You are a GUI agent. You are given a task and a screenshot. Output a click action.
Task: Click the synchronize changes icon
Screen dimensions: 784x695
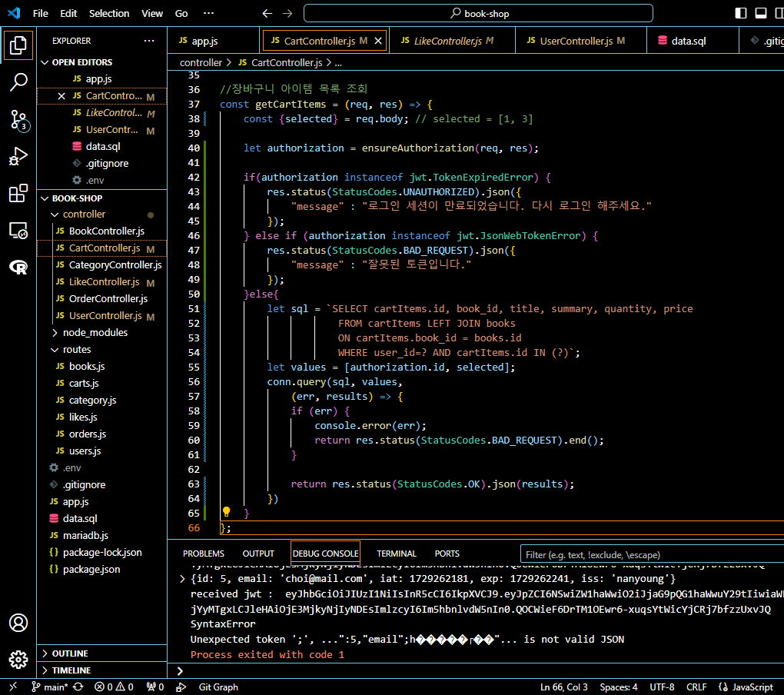tap(78, 687)
